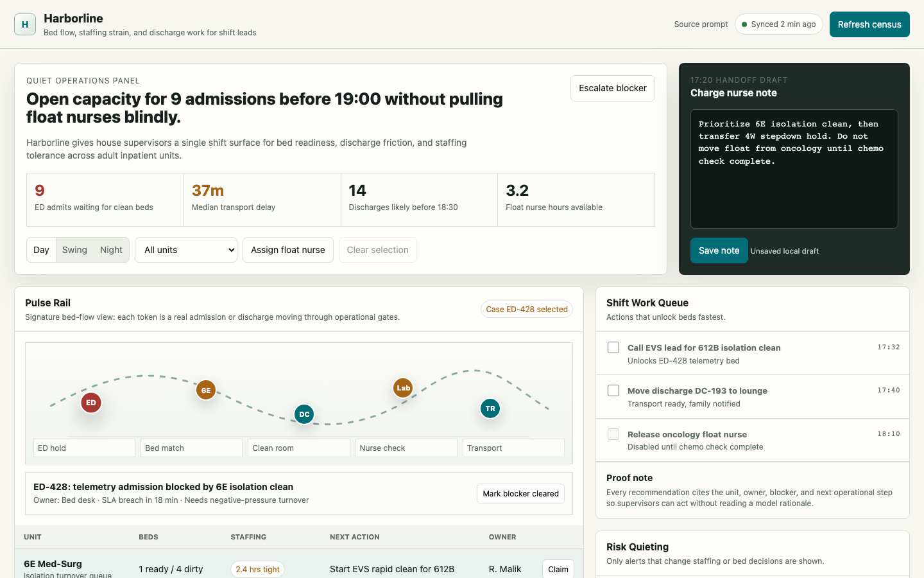
Task: Switch to Night shift
Action: pyautogui.click(x=111, y=250)
